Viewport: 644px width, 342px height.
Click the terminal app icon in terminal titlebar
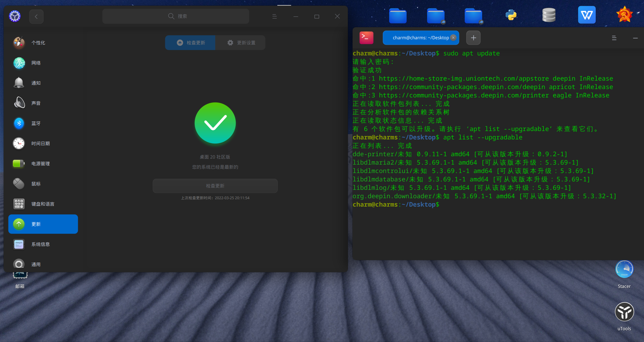[x=366, y=38]
